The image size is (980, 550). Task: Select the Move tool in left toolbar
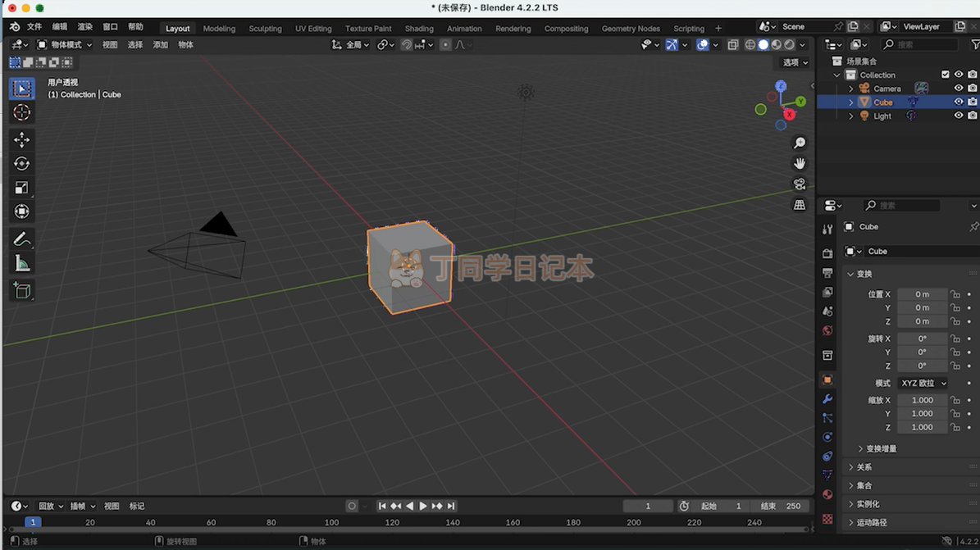click(22, 140)
